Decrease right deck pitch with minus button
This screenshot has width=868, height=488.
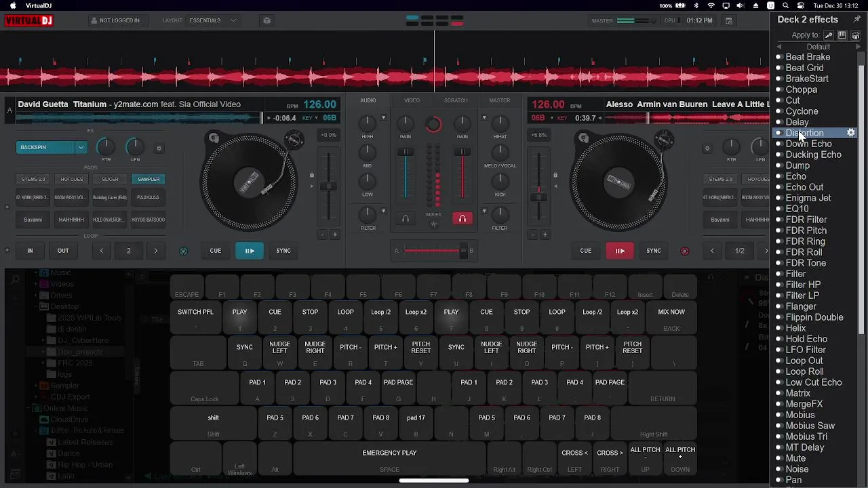[x=533, y=235]
